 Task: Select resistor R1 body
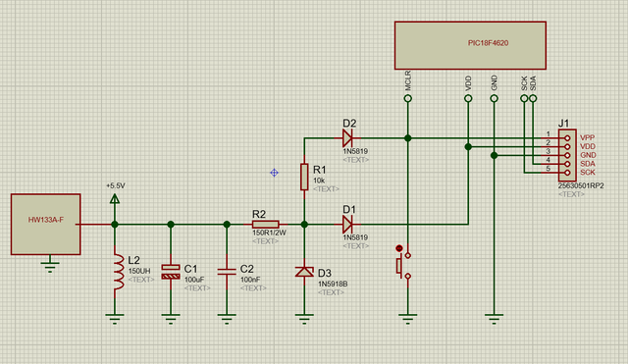pos(304,177)
